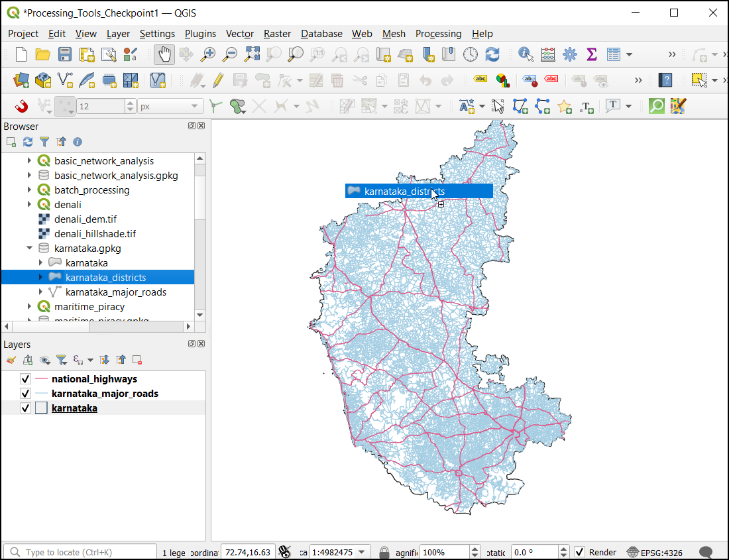Click the EPSG:4326 CRS button
Image resolution: width=729 pixels, height=560 pixels.
click(x=654, y=552)
